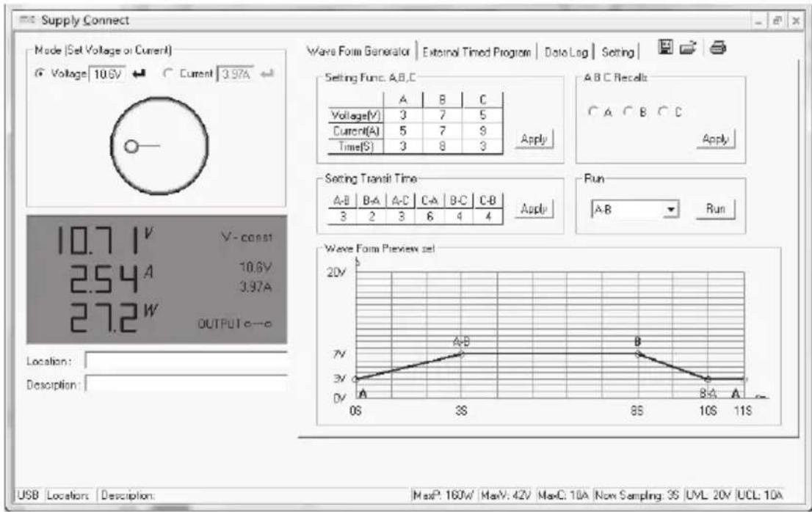The width and height of the screenshot is (812, 512).
Task: Click the B-A point marker on the waveform
Action: [708, 378]
